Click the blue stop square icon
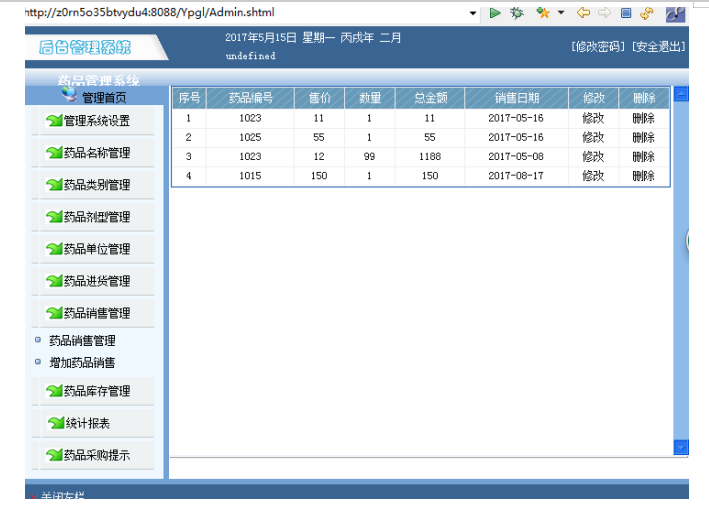The width and height of the screenshot is (709, 506). click(x=626, y=13)
